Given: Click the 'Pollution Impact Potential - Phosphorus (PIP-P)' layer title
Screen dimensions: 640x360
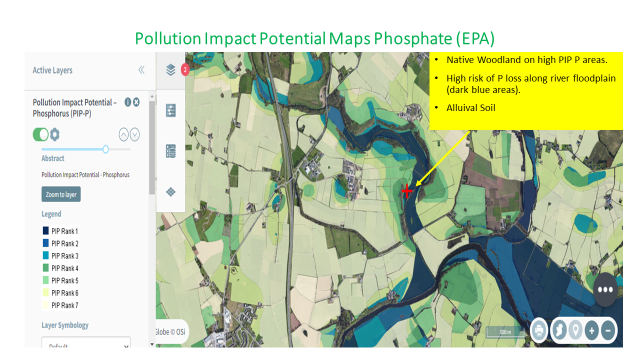Looking at the screenshot, I should [75, 108].
